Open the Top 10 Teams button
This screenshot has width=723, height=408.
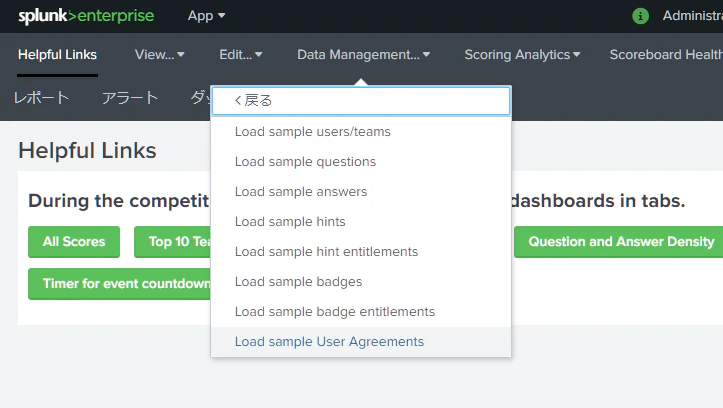173,242
